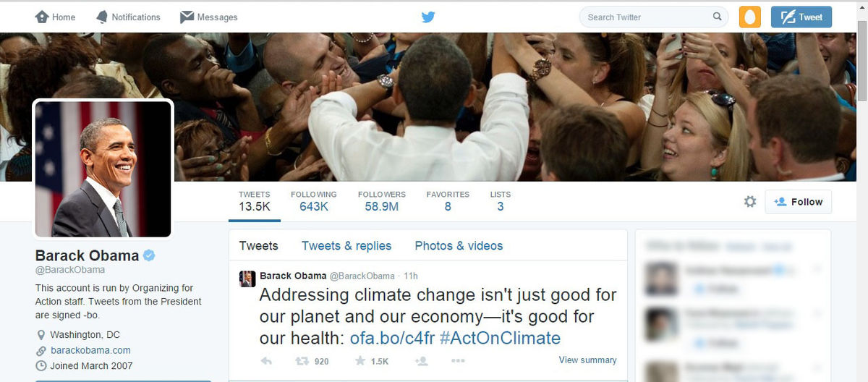Open the gear settings dropdown
868x382 pixels.
click(750, 202)
